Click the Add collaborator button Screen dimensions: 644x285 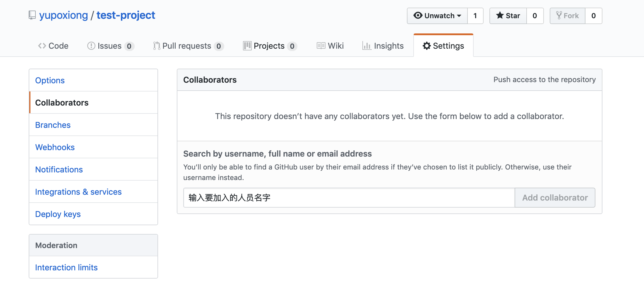(x=555, y=198)
